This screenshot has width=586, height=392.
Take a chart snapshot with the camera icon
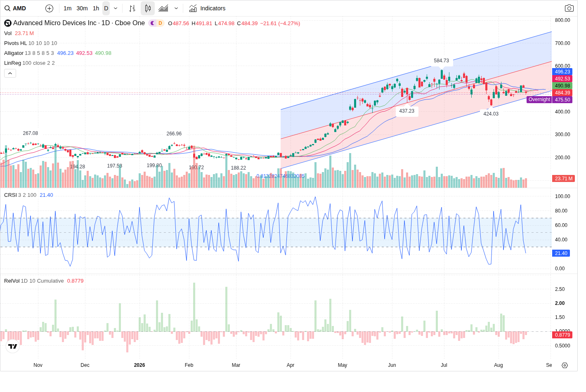(569, 8)
